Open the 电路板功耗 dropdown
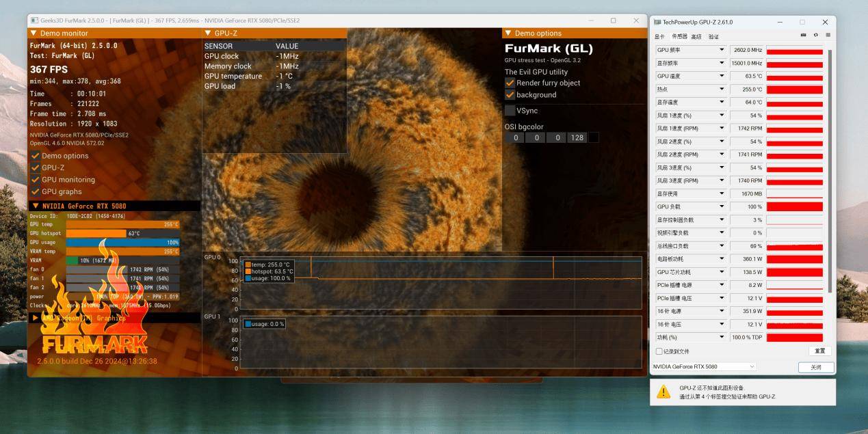The image size is (868, 434). (x=722, y=259)
